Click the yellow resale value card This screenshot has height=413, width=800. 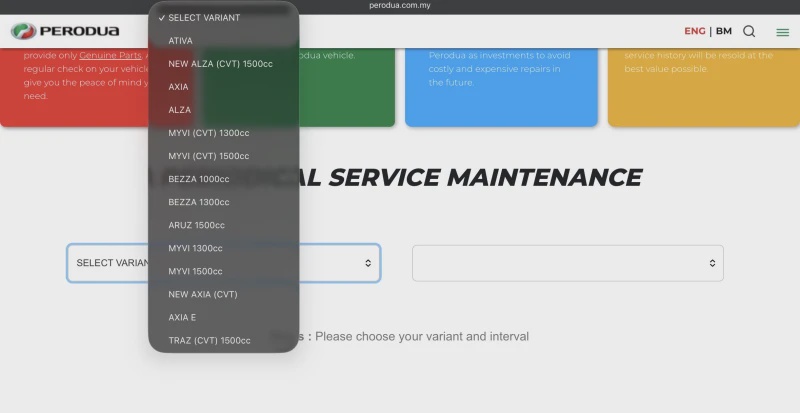(704, 87)
